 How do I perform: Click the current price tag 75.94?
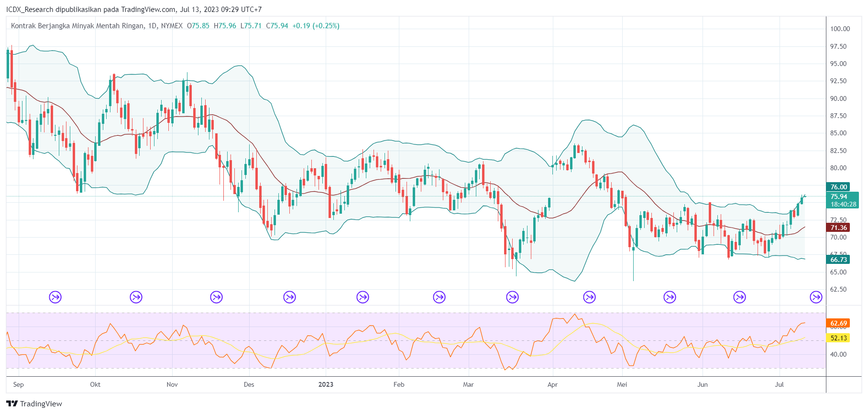pyautogui.click(x=839, y=196)
